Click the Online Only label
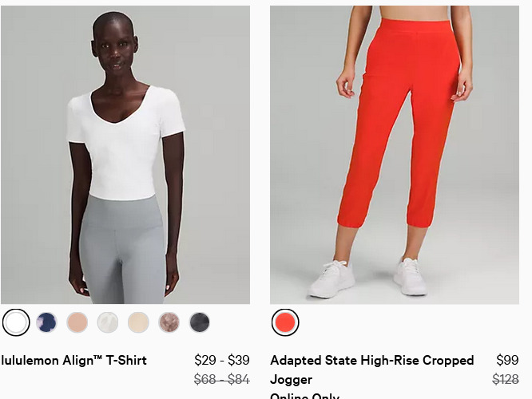The height and width of the screenshot is (399, 532). pos(304,396)
